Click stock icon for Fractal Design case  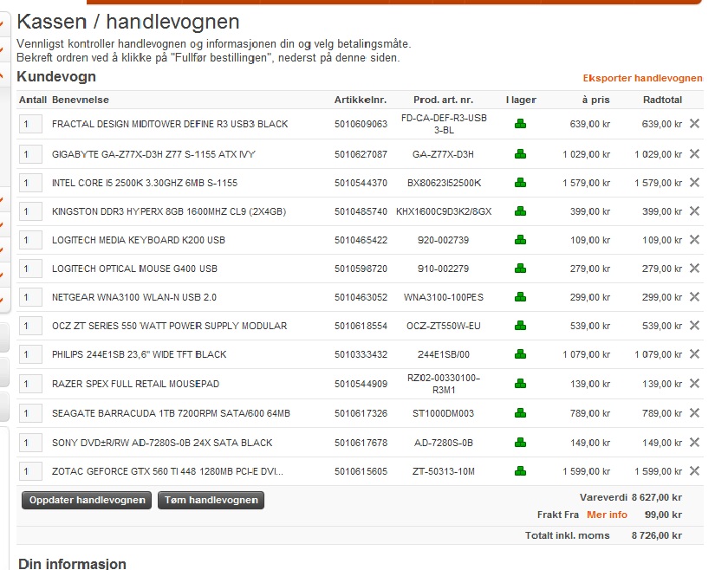coord(521,124)
